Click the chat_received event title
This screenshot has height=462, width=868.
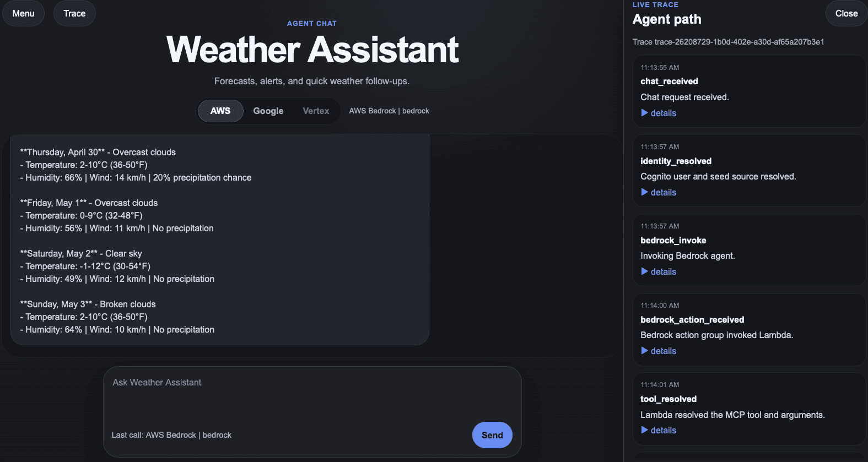pyautogui.click(x=669, y=81)
